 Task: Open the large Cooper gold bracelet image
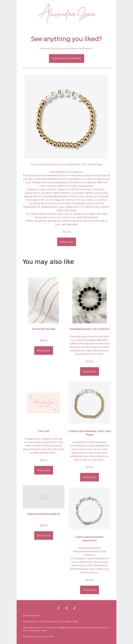(66, 117)
